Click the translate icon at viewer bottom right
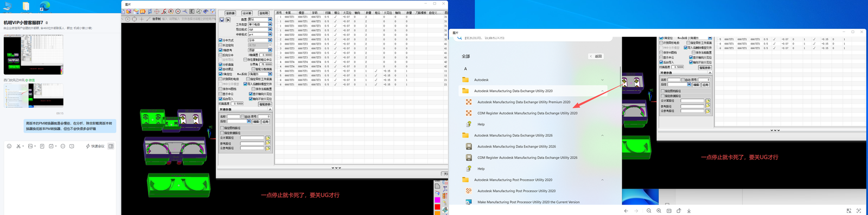The height and width of the screenshot is (215, 868). [x=849, y=211]
